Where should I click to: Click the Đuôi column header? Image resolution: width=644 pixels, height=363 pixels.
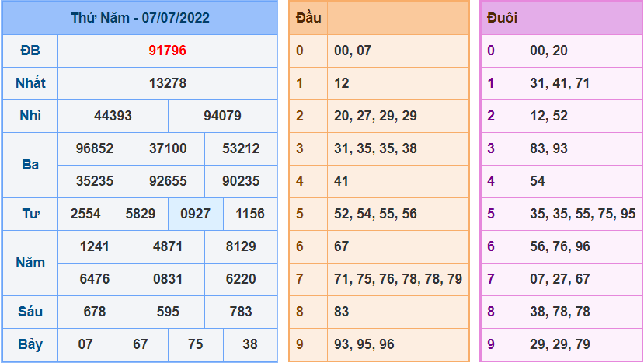[x=502, y=18]
